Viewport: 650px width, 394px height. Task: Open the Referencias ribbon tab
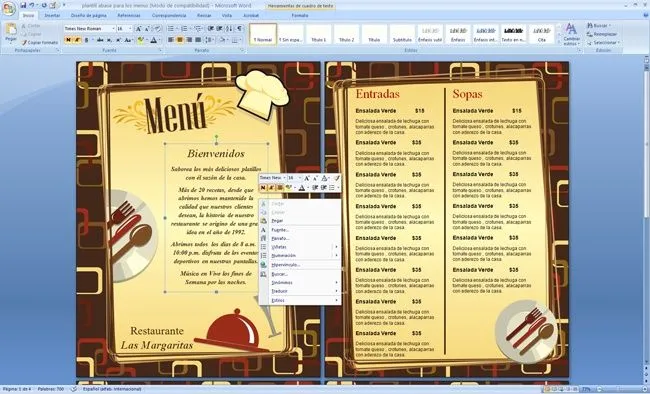pos(129,15)
